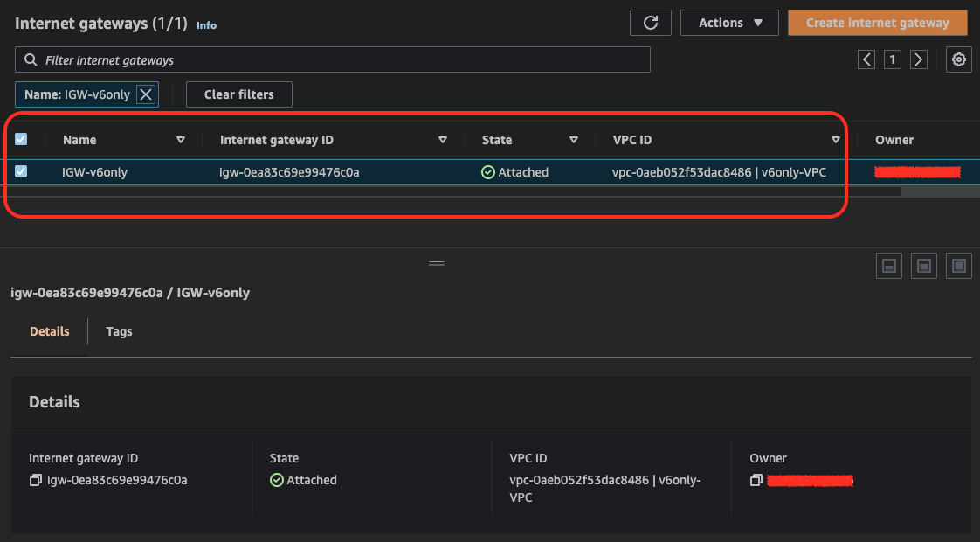Toggle the select-all checkbox in table header
Screen dimensions: 980x542
[x=21, y=139]
